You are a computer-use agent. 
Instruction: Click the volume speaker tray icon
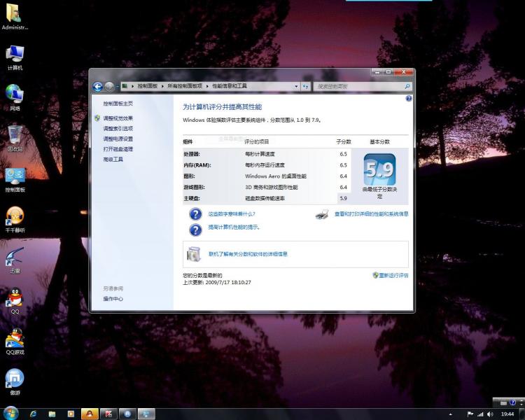point(490,414)
